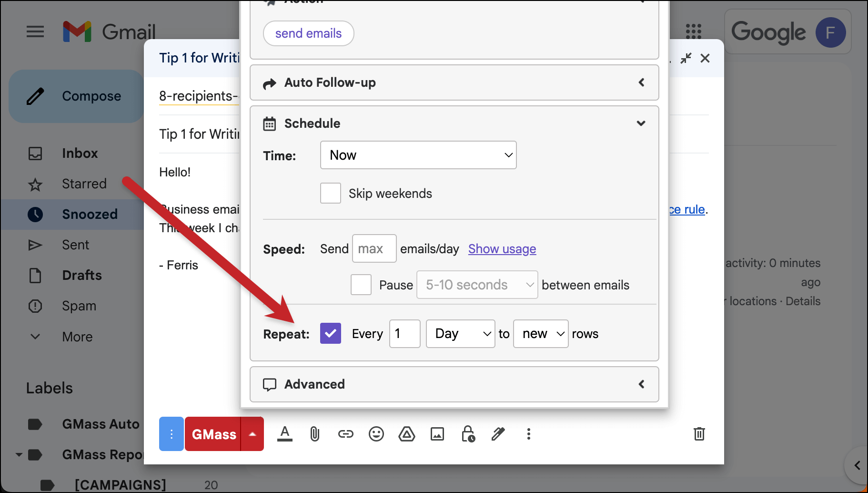The width and height of the screenshot is (868, 493).
Task: Click the Every repeat number field
Action: click(405, 334)
